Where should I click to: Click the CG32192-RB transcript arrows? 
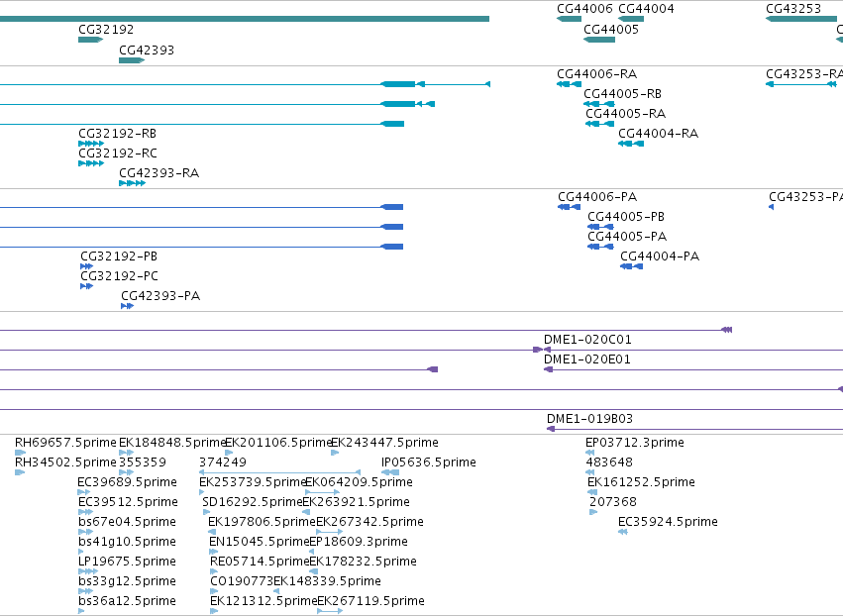91,144
